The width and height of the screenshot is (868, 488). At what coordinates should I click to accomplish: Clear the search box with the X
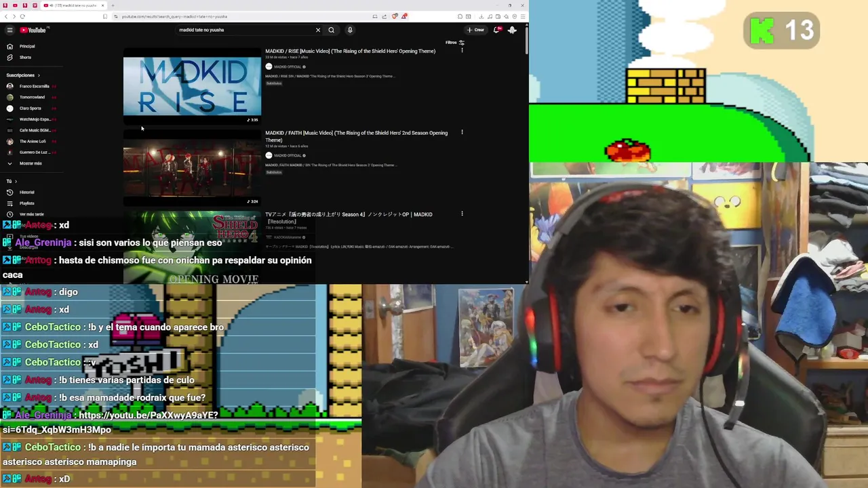tap(317, 30)
